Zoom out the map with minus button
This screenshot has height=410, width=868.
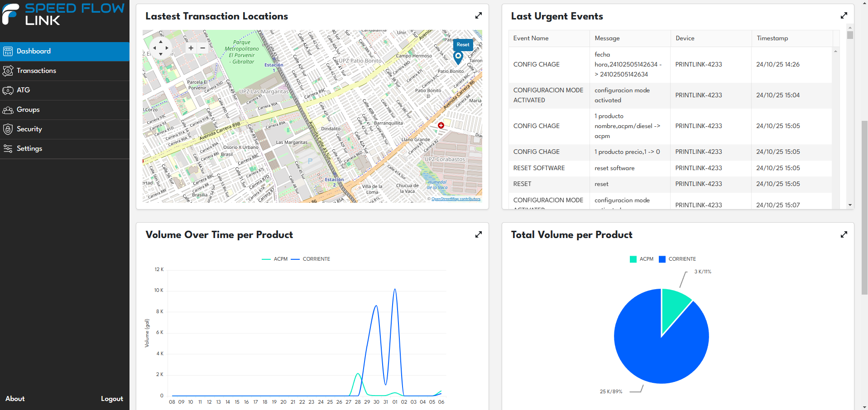coord(203,48)
